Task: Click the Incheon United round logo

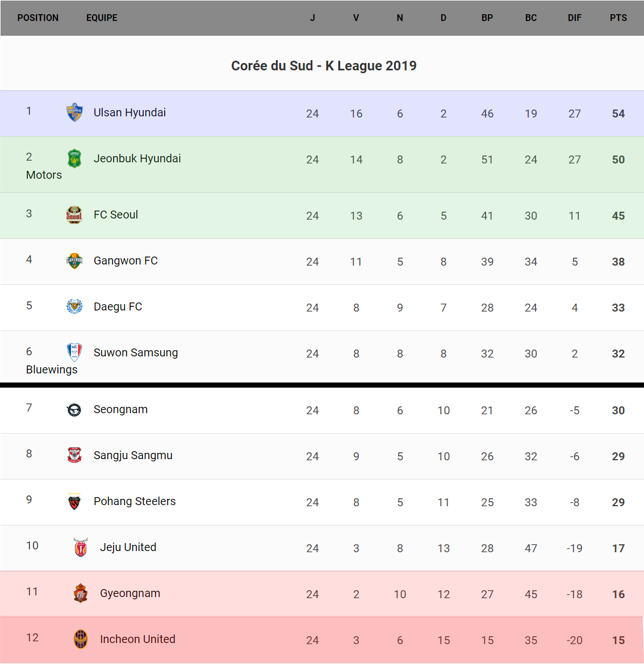Action: (x=81, y=639)
